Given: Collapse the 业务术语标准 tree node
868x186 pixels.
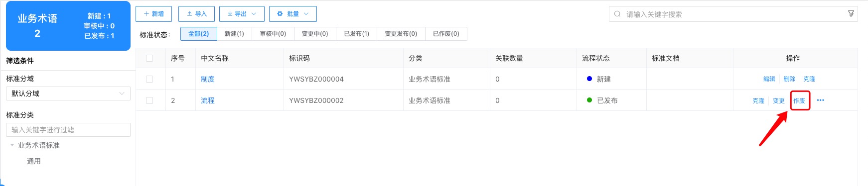Looking at the screenshot, I should click(12, 145).
